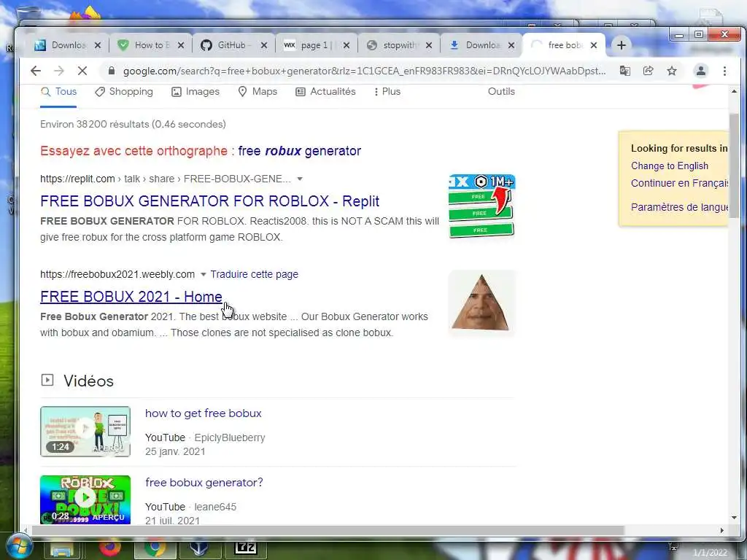Switch to the GitHub tab
Image resolution: width=747 pixels, height=560 pixels.
coord(233,45)
